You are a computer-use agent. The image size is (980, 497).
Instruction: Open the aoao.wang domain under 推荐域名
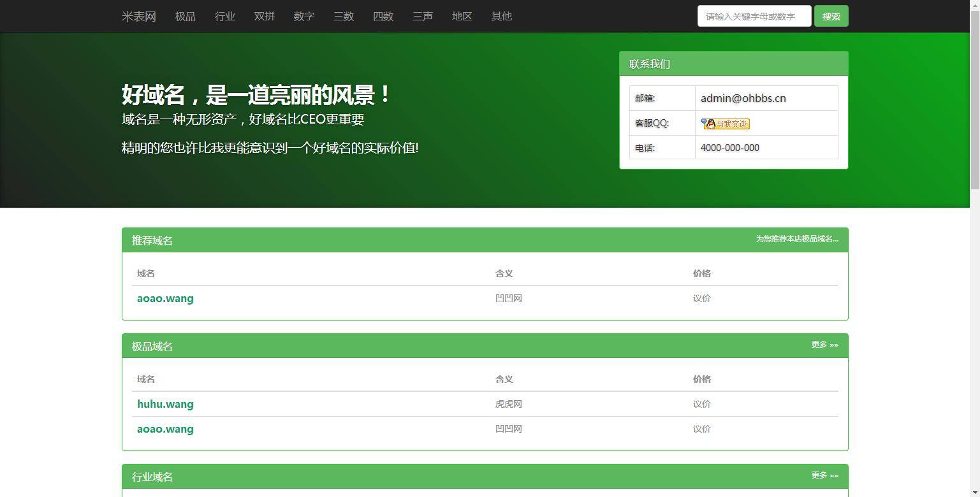(x=165, y=298)
